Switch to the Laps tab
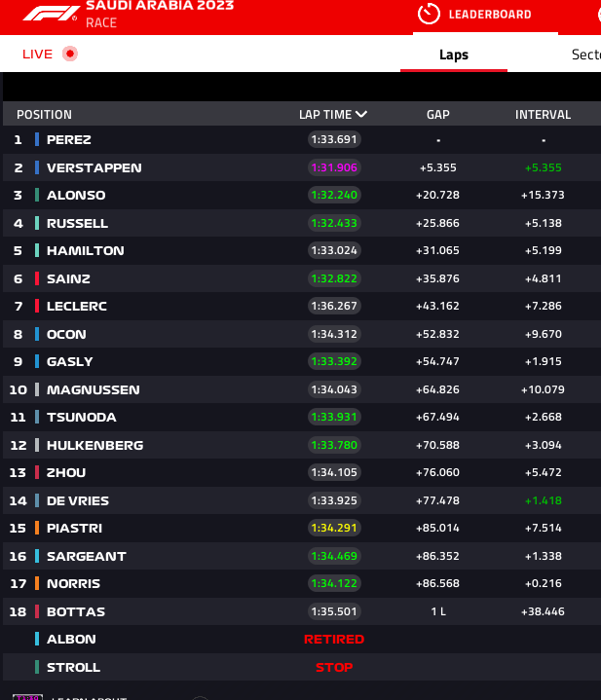 click(454, 55)
